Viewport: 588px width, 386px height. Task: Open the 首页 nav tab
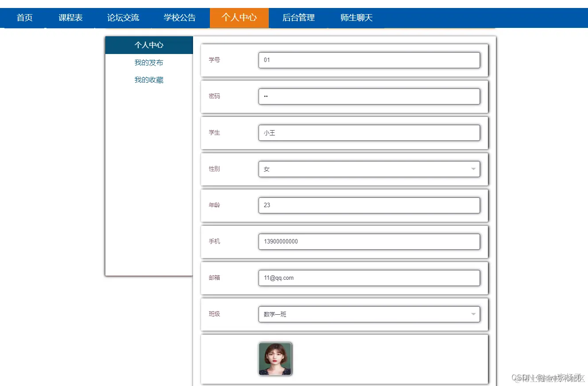(x=25, y=18)
